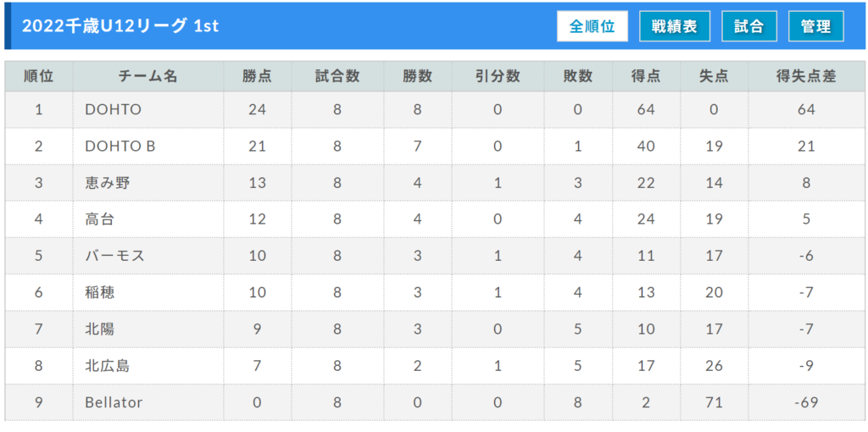Click the 勝点 column header
This screenshot has height=432, width=868.
(258, 76)
